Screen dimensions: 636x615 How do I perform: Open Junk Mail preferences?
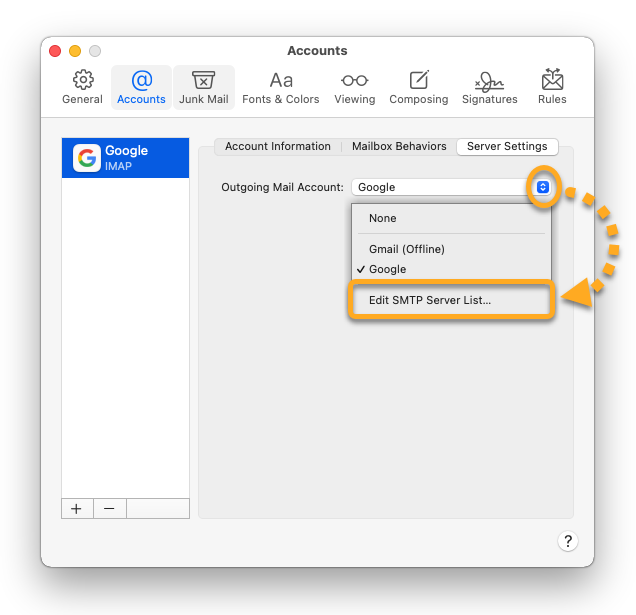pos(204,87)
